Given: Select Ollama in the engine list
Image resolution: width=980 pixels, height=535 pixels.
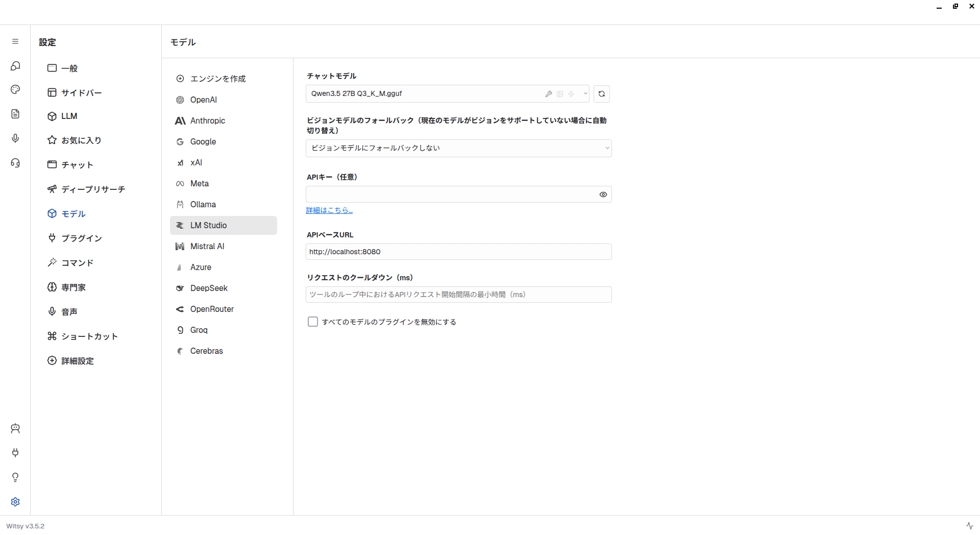Looking at the screenshot, I should (203, 204).
